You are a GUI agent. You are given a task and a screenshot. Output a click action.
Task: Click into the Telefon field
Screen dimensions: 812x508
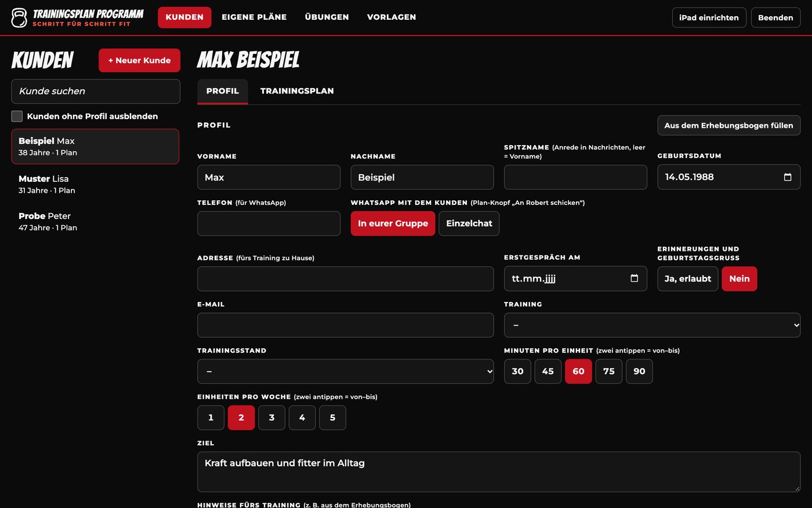[x=269, y=224]
